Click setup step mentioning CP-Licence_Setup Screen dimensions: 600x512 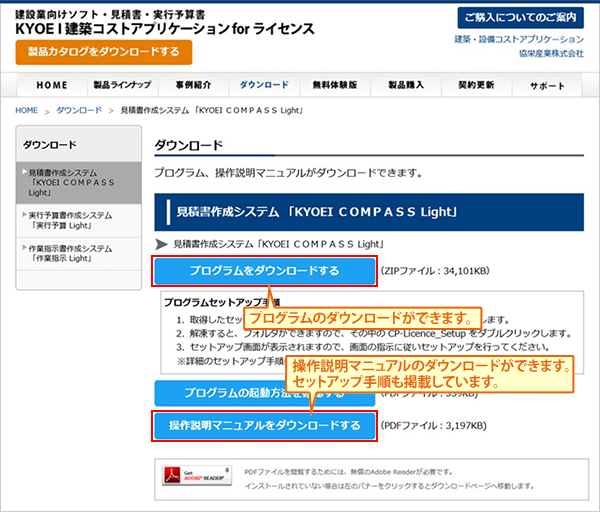coord(373,334)
